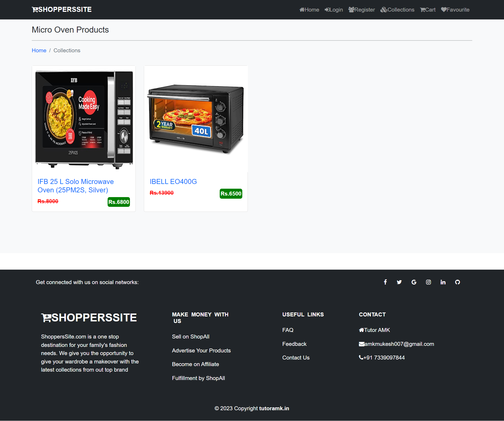Open the Cart icon in navbar
Image resolution: width=504 pixels, height=421 pixels.
(427, 10)
